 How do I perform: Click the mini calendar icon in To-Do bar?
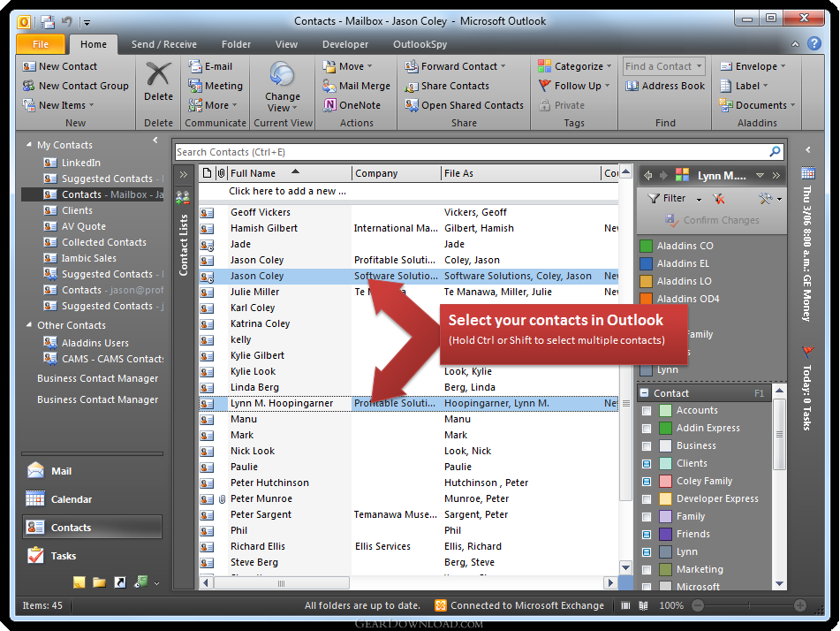coord(808,173)
